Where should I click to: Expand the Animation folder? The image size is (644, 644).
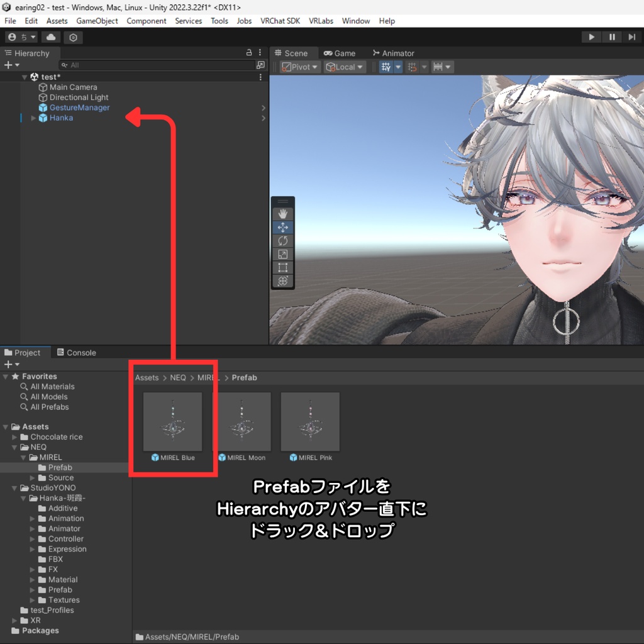(x=33, y=518)
